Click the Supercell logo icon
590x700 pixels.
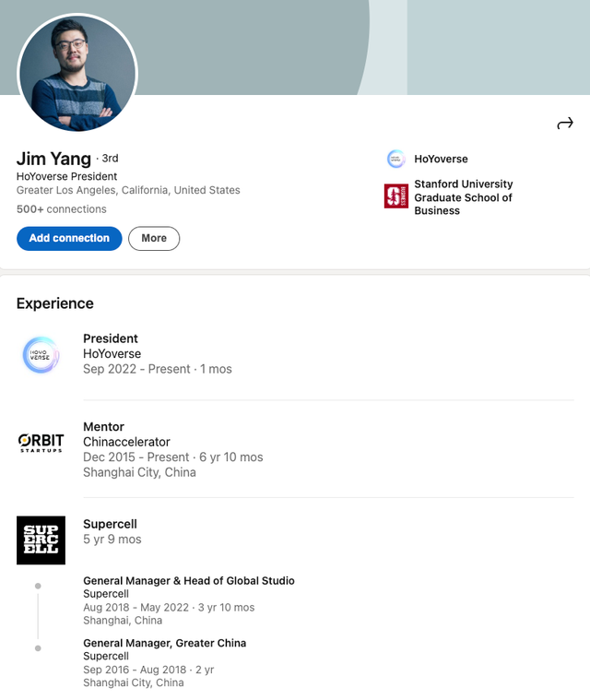pyautogui.click(x=41, y=540)
